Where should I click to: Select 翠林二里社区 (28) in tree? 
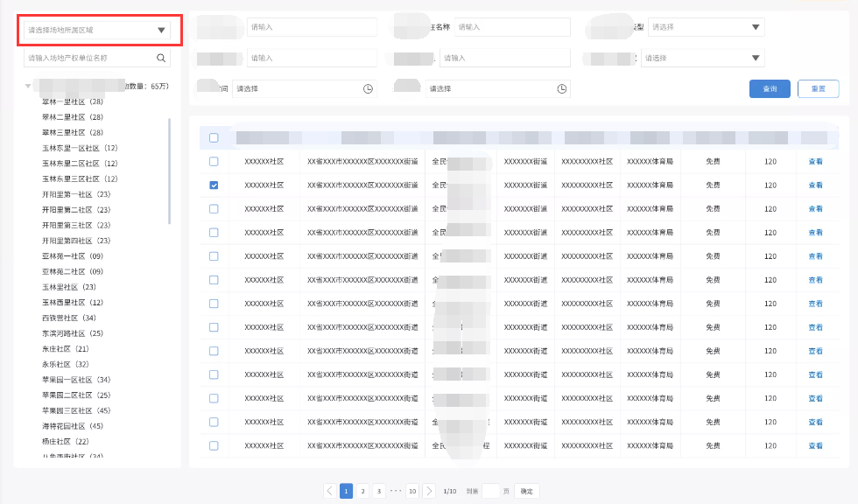pos(73,117)
